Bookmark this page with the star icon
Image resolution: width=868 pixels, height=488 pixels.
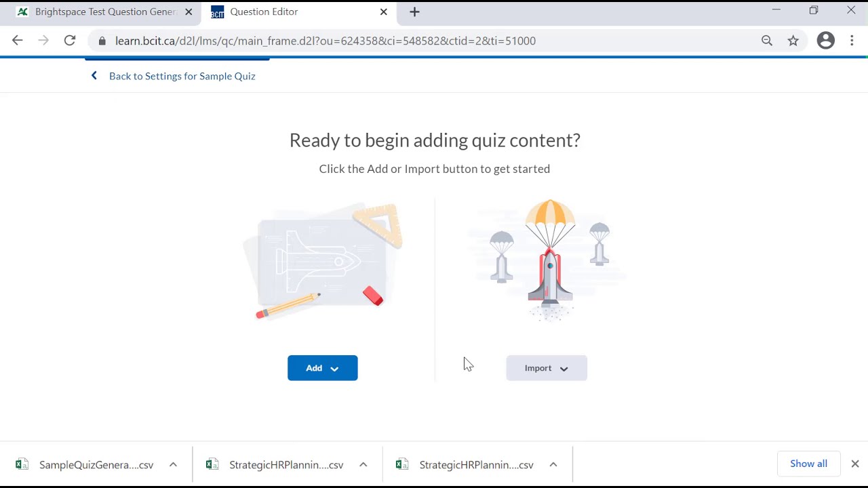[x=793, y=41]
